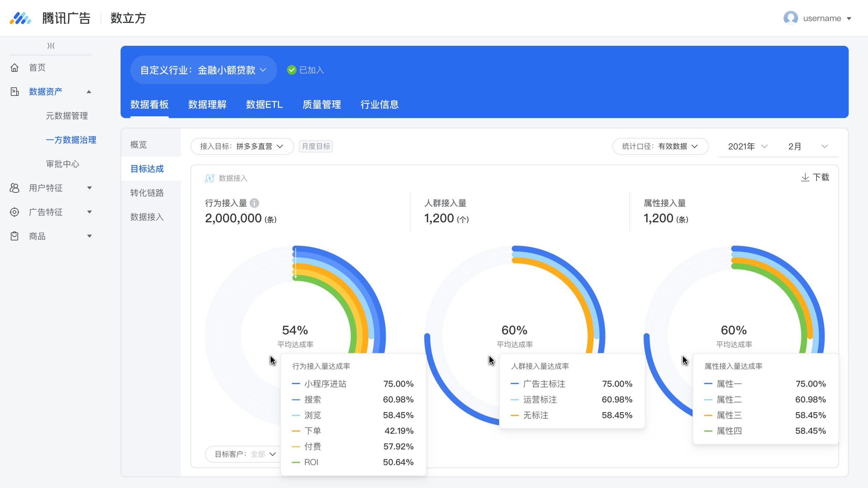The width and height of the screenshot is (868, 488).
Task: Select the 目标达成 side tab
Action: pyautogui.click(x=151, y=169)
